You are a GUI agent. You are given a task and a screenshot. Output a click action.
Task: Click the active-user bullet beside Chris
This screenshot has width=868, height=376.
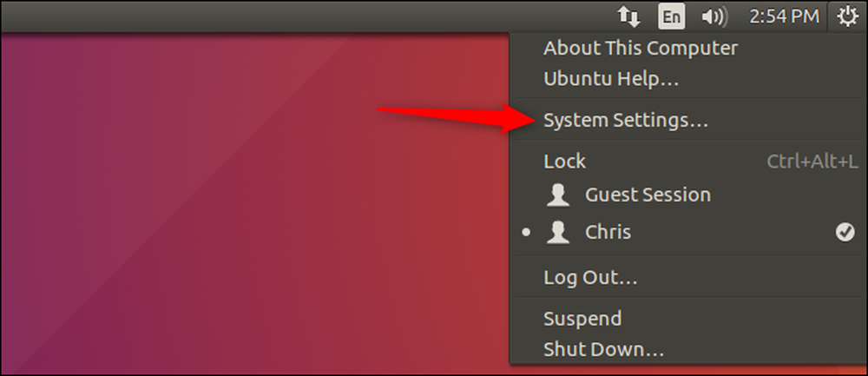point(527,233)
